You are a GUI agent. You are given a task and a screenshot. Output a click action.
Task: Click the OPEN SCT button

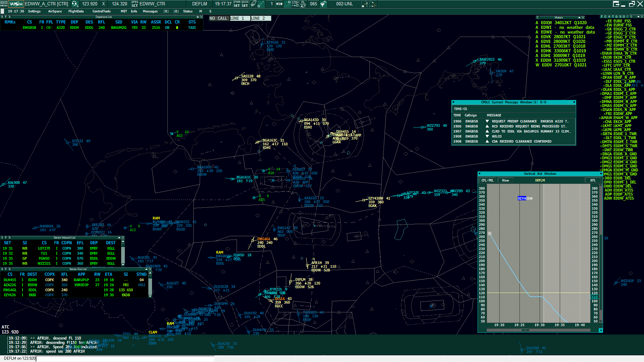click(134, 4)
